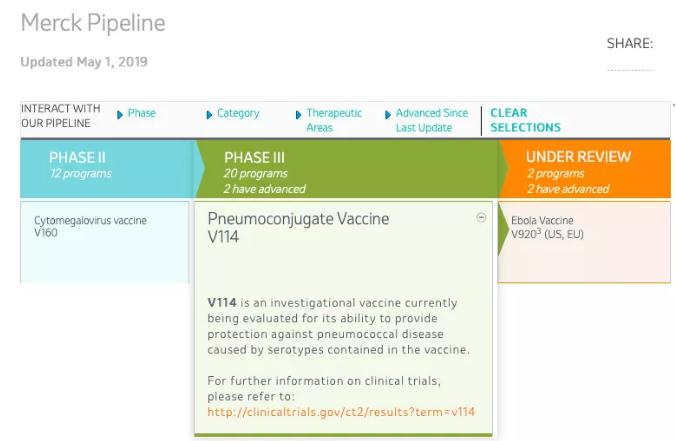Open the Phase filter dropdown
Viewport: 676px width, 441px height.
click(x=141, y=114)
